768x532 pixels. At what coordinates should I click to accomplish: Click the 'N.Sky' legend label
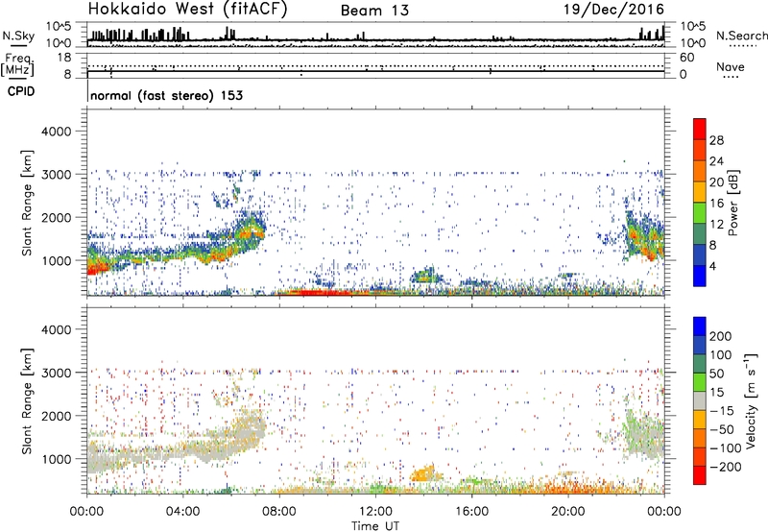(x=18, y=36)
